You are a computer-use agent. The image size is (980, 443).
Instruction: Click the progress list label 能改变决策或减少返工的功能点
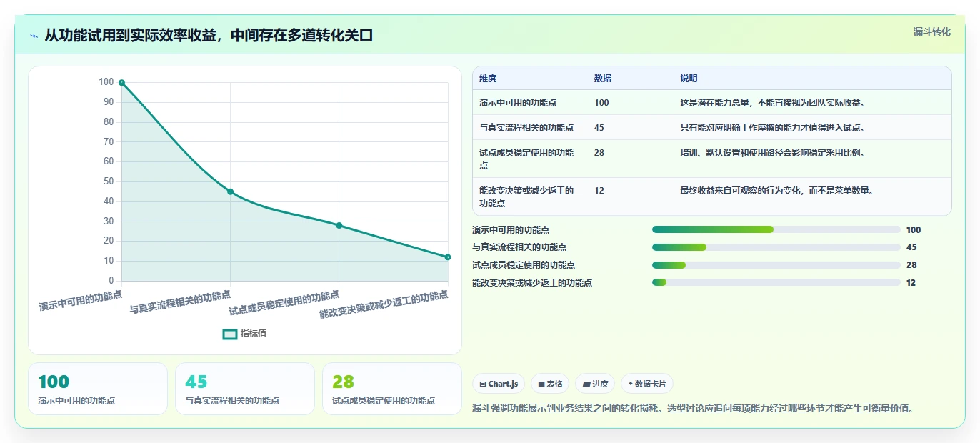pyautogui.click(x=532, y=282)
